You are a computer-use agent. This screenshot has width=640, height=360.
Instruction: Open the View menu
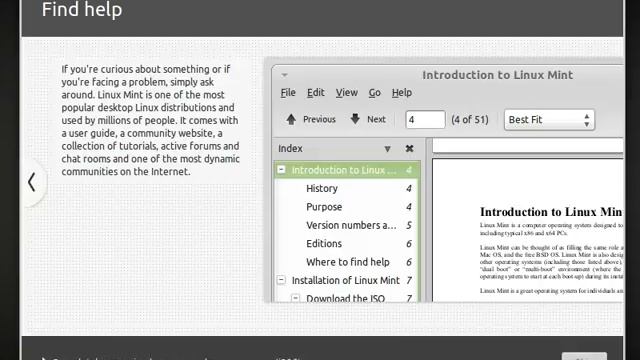tap(347, 93)
